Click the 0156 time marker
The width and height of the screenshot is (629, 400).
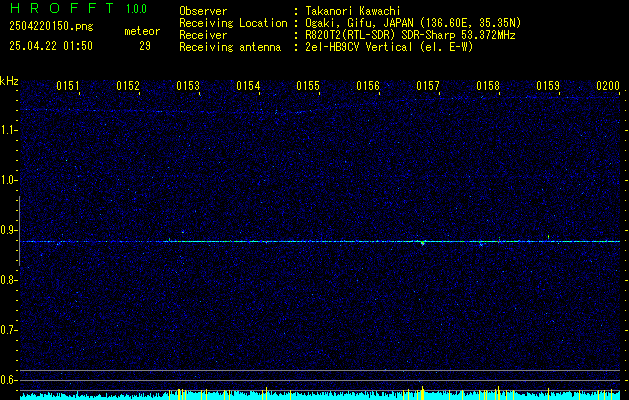[368, 86]
